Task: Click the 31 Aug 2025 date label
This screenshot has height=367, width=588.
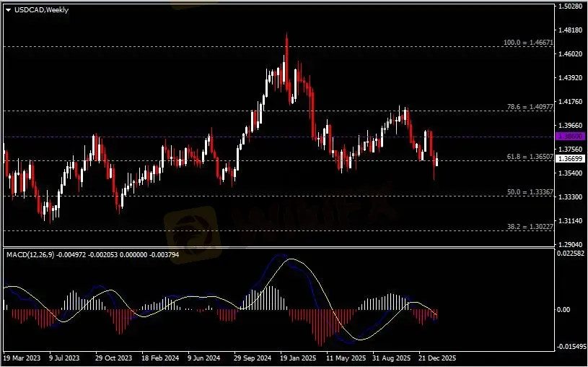Action: tap(392, 358)
